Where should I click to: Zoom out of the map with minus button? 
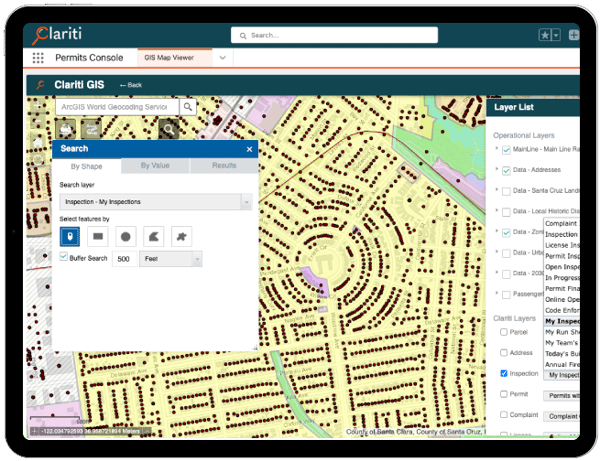click(38, 122)
